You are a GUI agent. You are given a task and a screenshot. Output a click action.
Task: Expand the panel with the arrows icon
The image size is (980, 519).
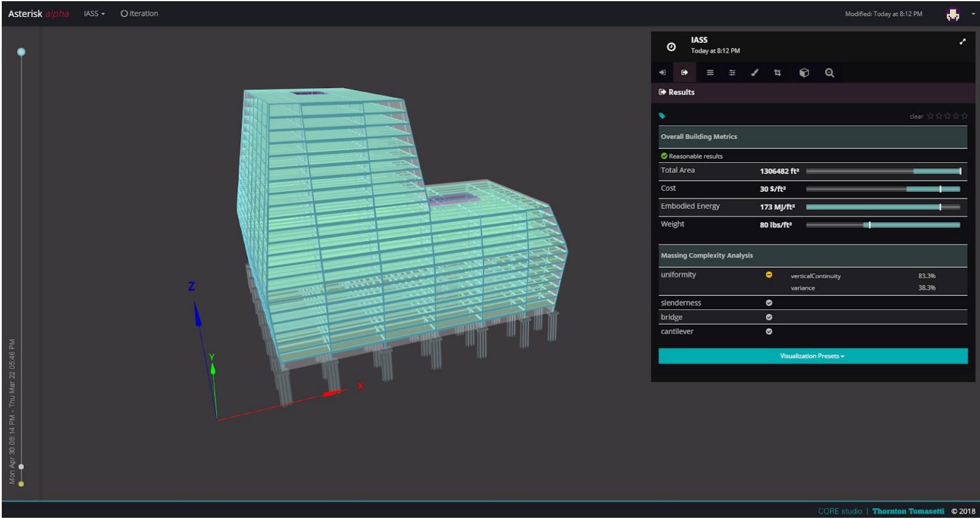962,42
